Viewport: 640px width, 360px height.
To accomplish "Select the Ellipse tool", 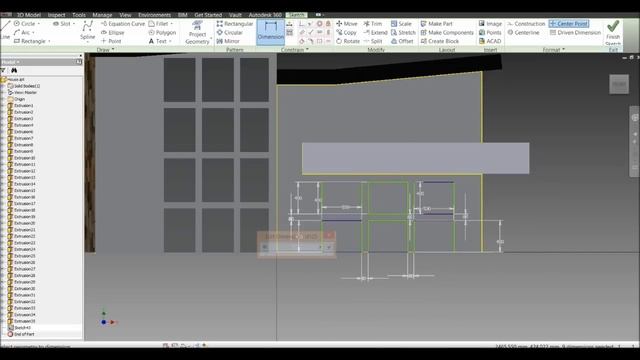I will pyautogui.click(x=112, y=32).
